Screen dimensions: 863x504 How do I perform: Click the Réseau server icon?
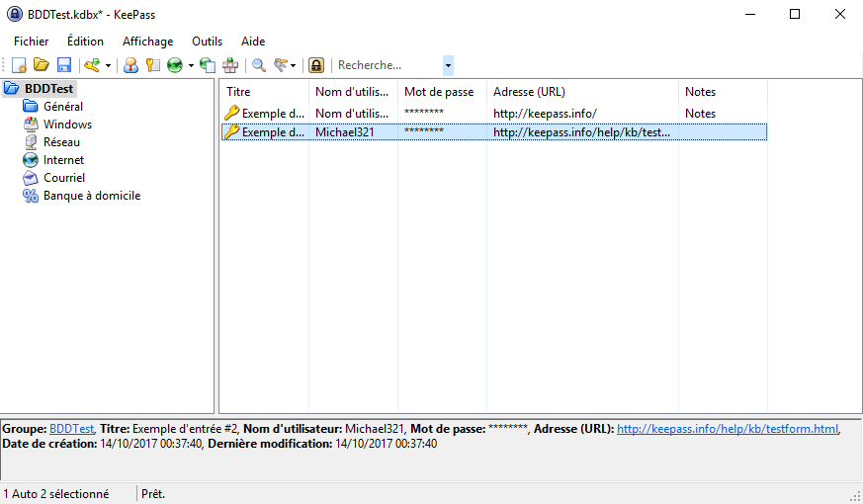(31, 142)
